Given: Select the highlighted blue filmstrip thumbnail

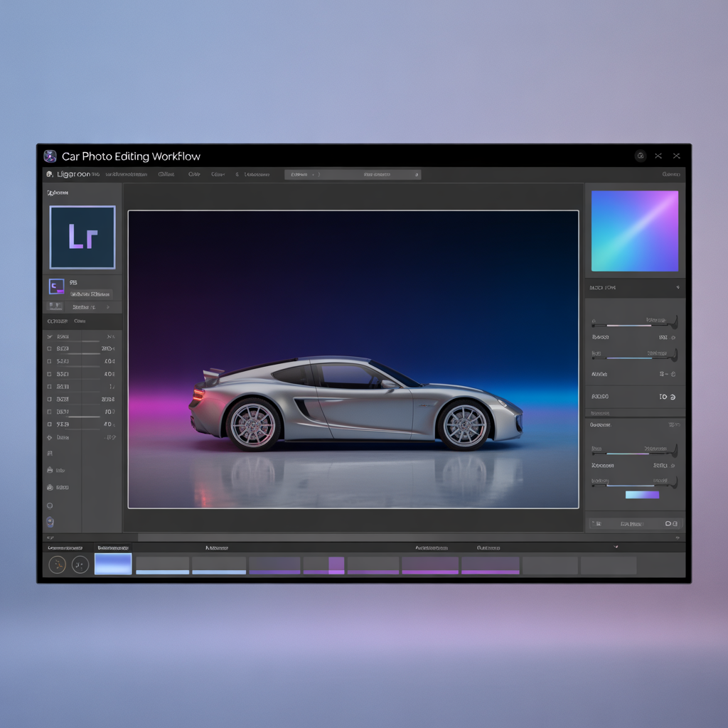Looking at the screenshot, I should 113,564.
